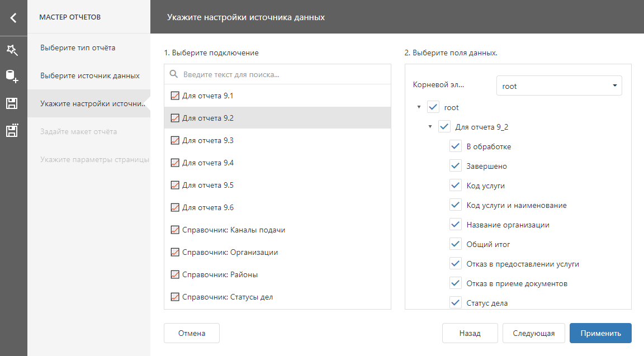644x356 pixels.
Task: Click the connection search text field
Action: coord(285,74)
